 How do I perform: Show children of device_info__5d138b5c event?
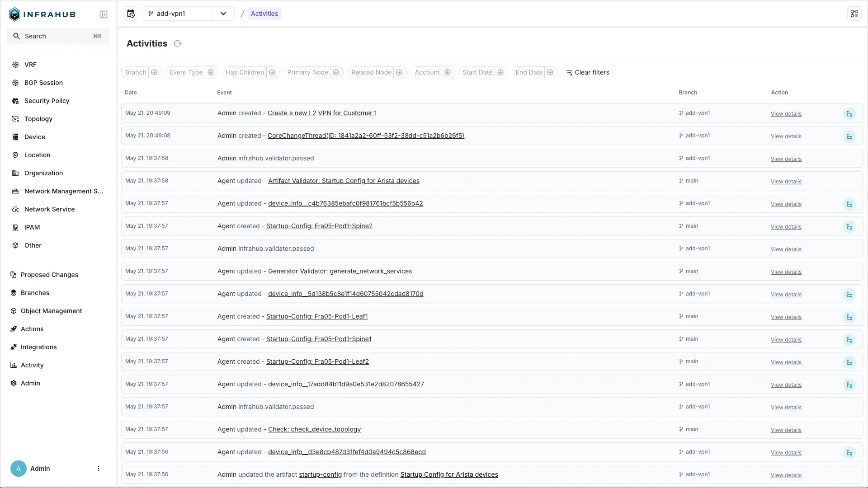tap(849, 295)
